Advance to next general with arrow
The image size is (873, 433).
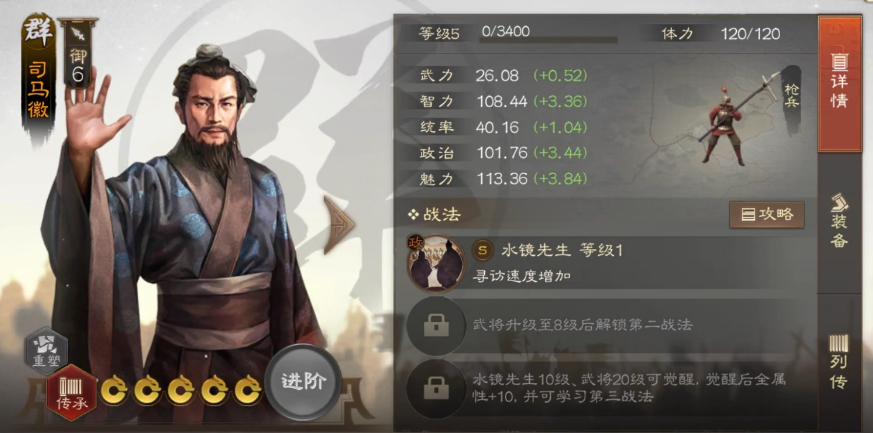tap(339, 224)
